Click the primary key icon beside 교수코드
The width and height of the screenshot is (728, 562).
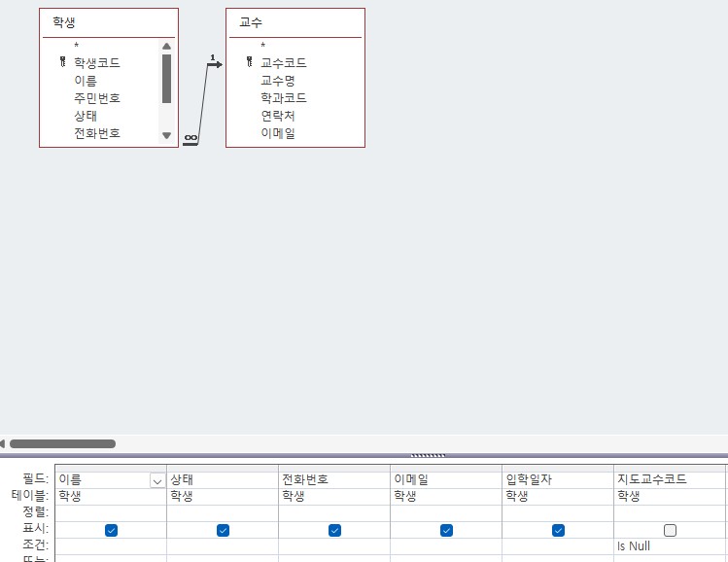[249, 62]
